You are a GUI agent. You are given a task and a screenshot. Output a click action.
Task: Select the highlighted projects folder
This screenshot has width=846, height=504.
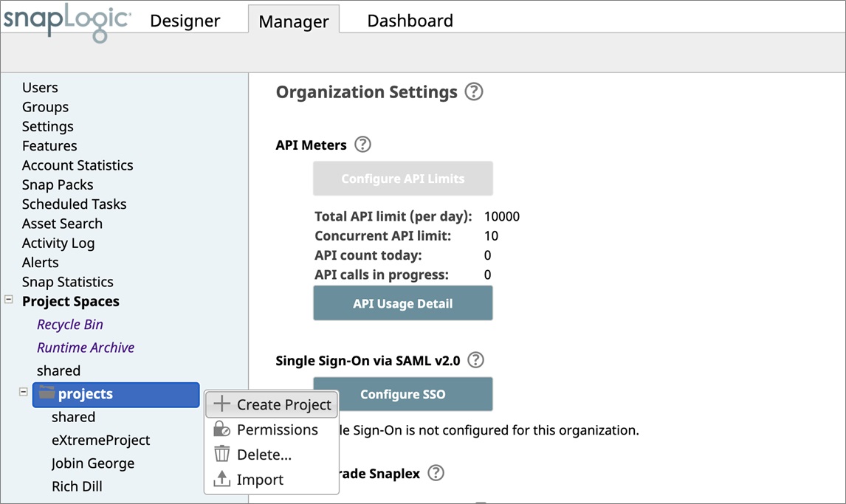click(116, 395)
